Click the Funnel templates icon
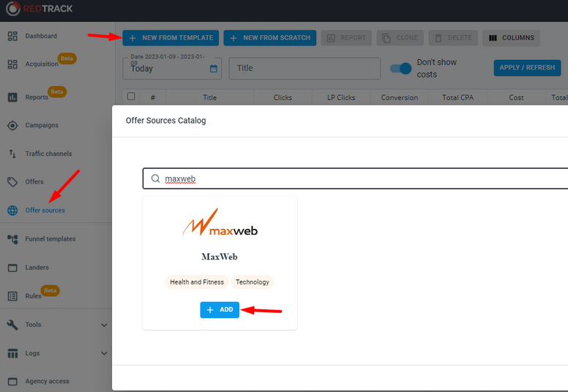The height and width of the screenshot is (392, 568). pos(12,239)
